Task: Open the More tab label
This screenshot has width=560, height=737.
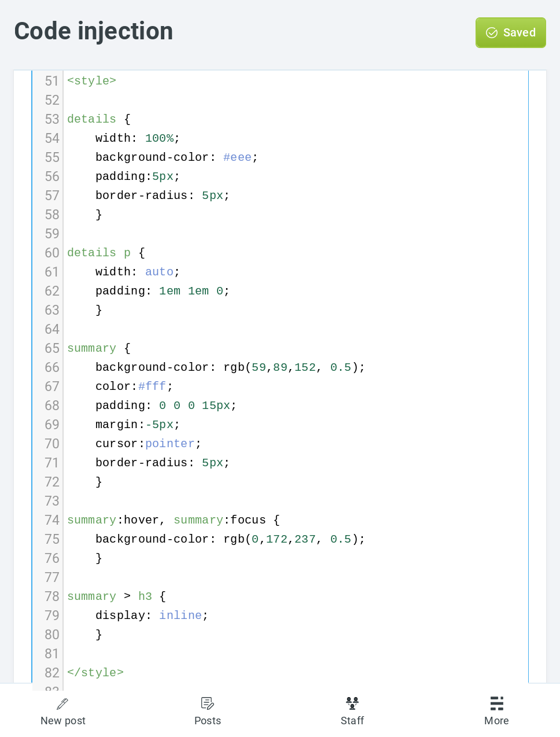Action: tap(497, 721)
